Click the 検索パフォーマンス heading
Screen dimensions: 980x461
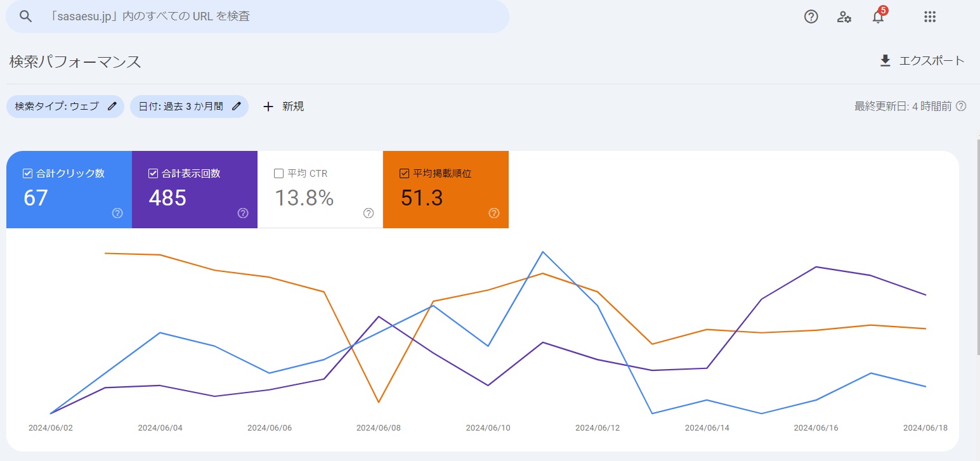click(x=75, y=62)
